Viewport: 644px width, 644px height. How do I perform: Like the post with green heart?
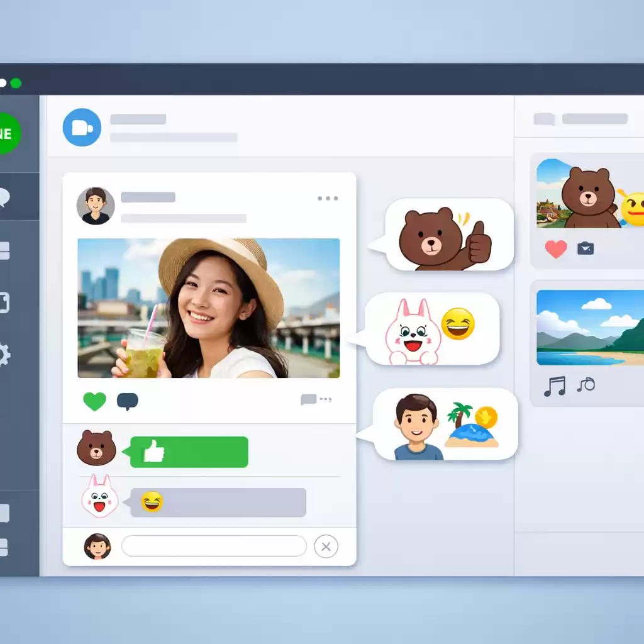(x=94, y=401)
